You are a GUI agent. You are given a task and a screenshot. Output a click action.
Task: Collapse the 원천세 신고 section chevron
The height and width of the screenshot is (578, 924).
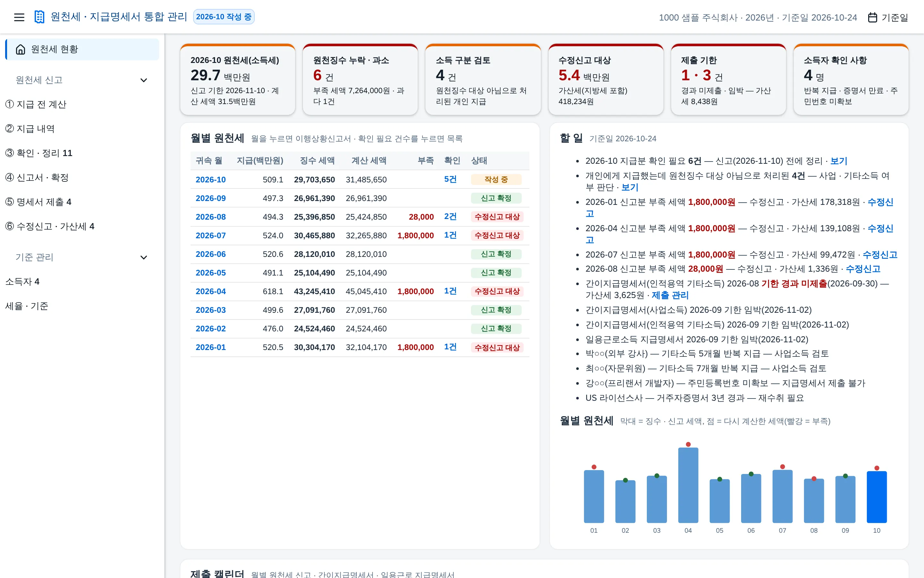coord(143,80)
